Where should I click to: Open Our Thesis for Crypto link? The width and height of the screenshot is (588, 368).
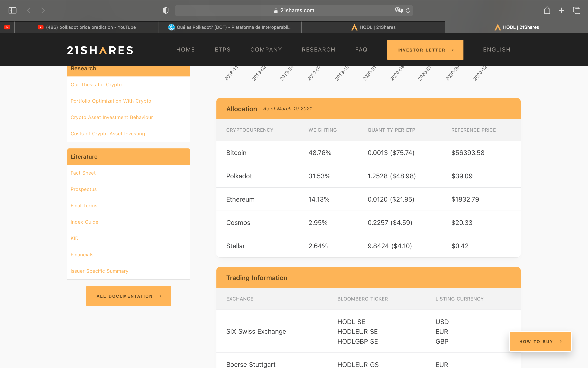point(96,84)
